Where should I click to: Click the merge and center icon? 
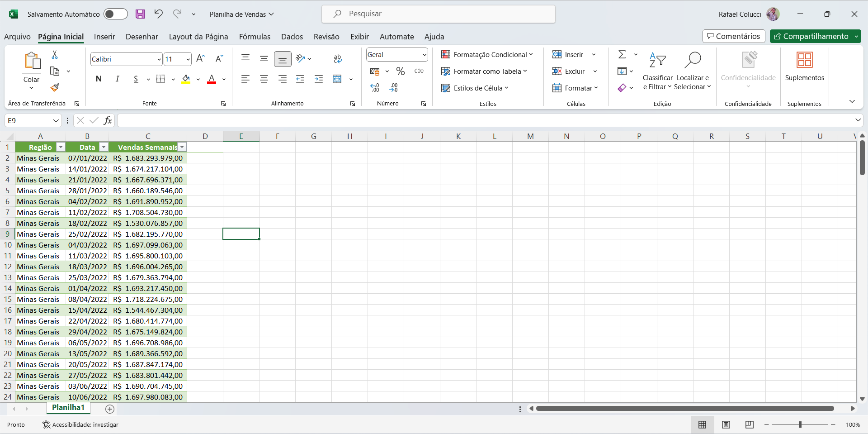click(337, 79)
